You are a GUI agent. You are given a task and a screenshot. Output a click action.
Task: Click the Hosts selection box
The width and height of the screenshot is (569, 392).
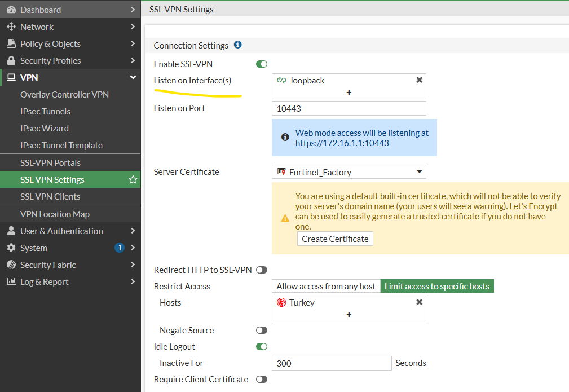point(349,309)
